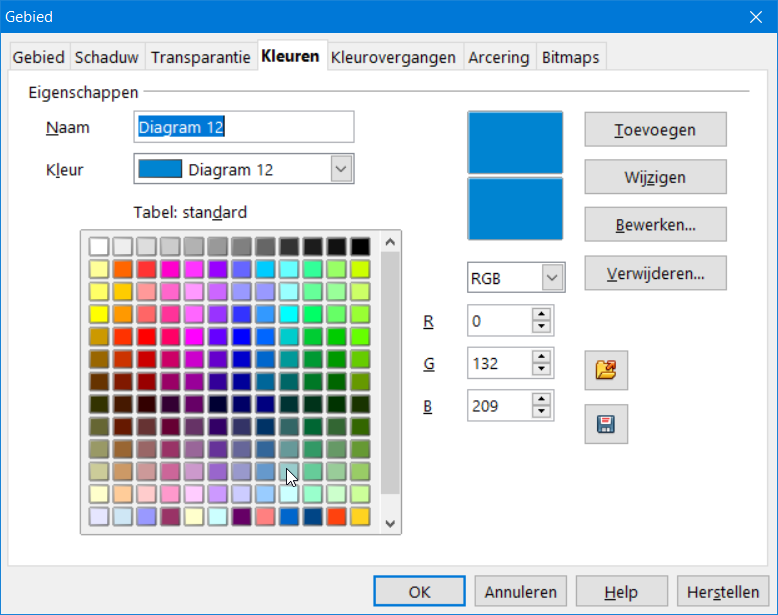Click the load color list folder icon
Screen dimensions: 778x615
[x=606, y=370]
